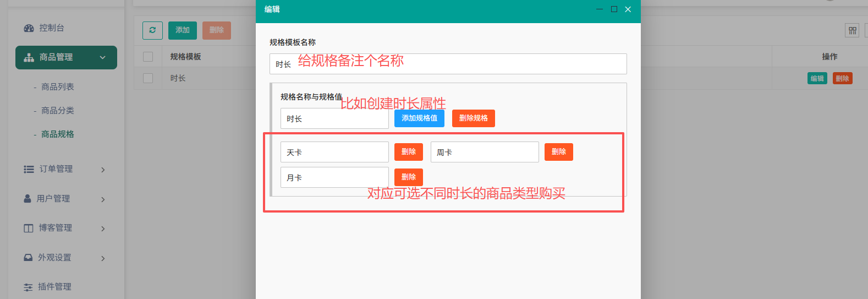
Task: Toggle the select-all header checkbox
Action: click(x=148, y=57)
